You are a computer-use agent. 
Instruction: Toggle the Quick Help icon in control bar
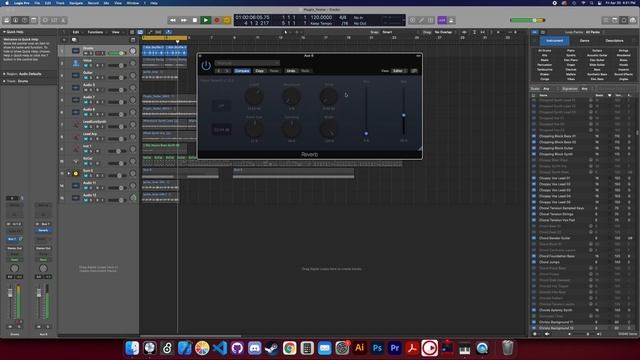coord(24,20)
